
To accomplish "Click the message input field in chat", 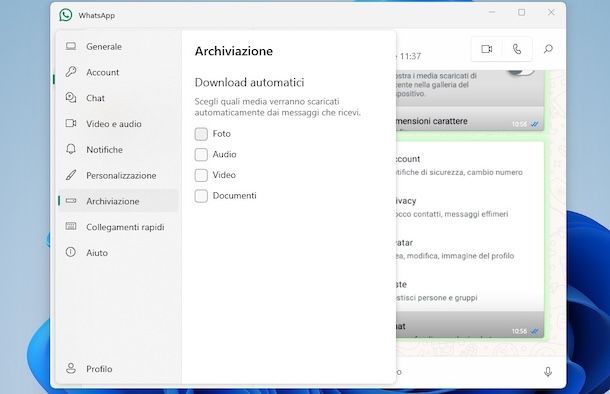I will 467,372.
